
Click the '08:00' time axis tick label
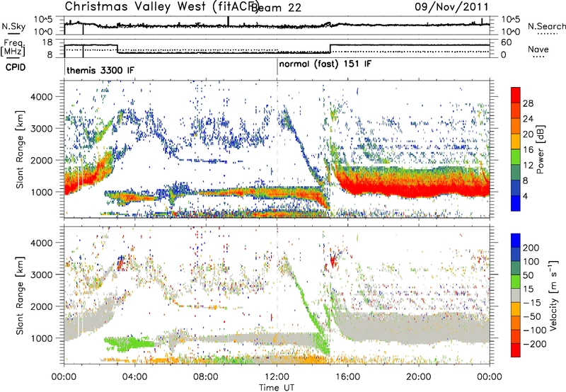(206, 377)
